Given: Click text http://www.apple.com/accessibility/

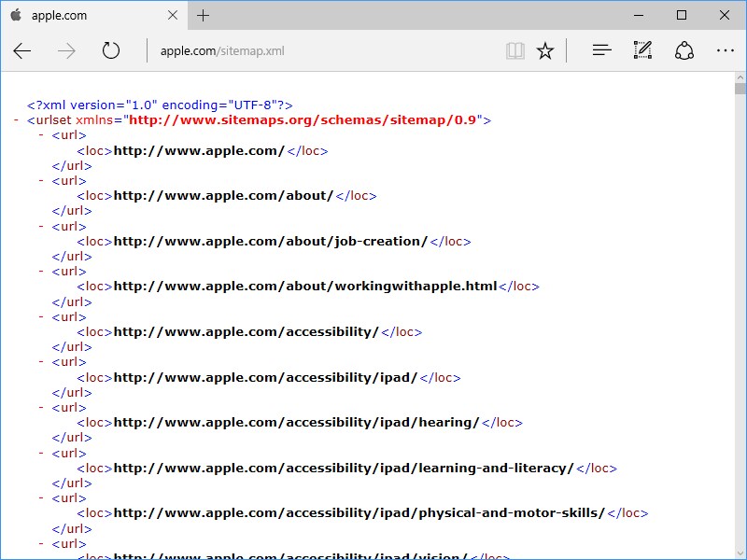Looking at the screenshot, I should click(247, 332).
